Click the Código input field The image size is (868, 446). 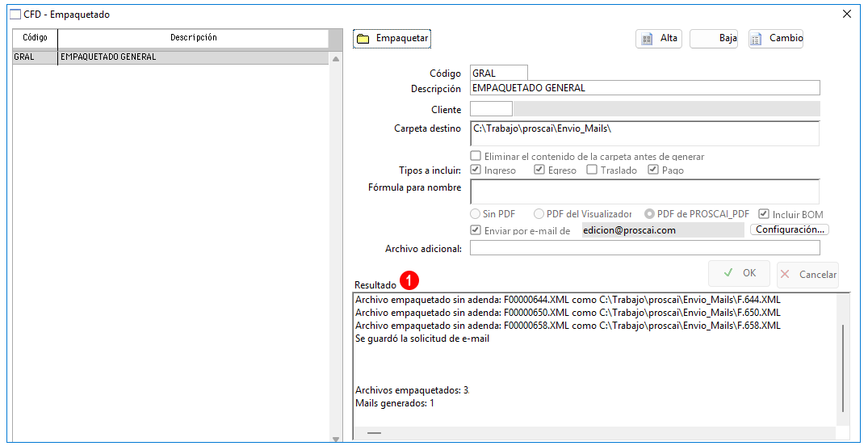pyautogui.click(x=499, y=73)
